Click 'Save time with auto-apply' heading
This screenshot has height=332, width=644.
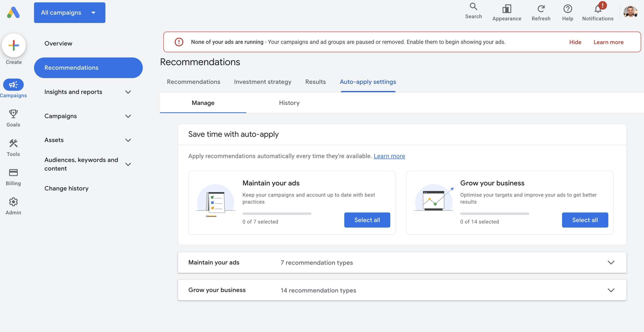(233, 134)
